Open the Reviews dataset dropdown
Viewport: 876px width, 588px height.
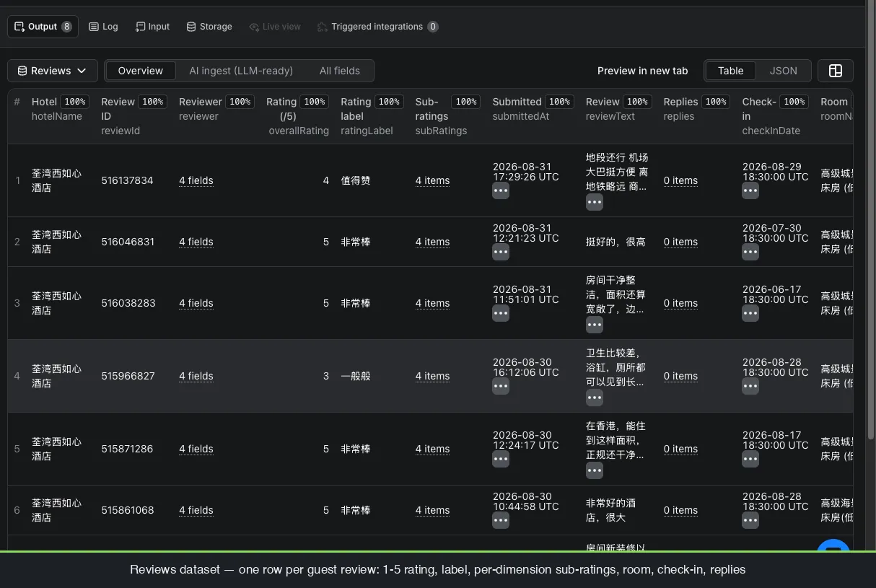[53, 71]
